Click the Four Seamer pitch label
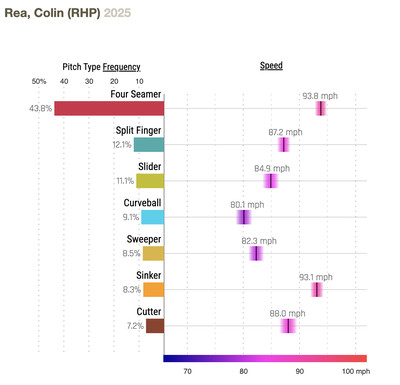The height and width of the screenshot is (385, 400). coord(136,94)
